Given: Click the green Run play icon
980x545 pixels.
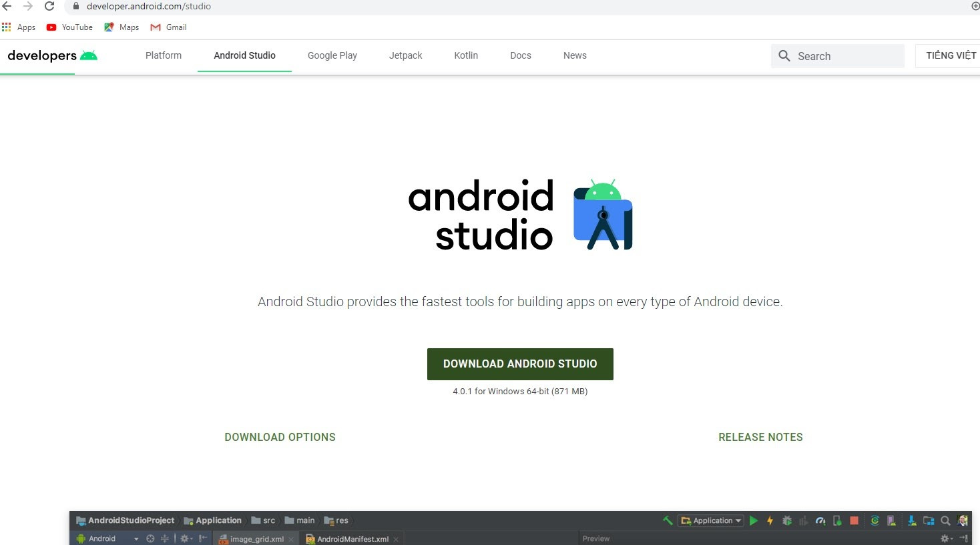Looking at the screenshot, I should tap(754, 520).
